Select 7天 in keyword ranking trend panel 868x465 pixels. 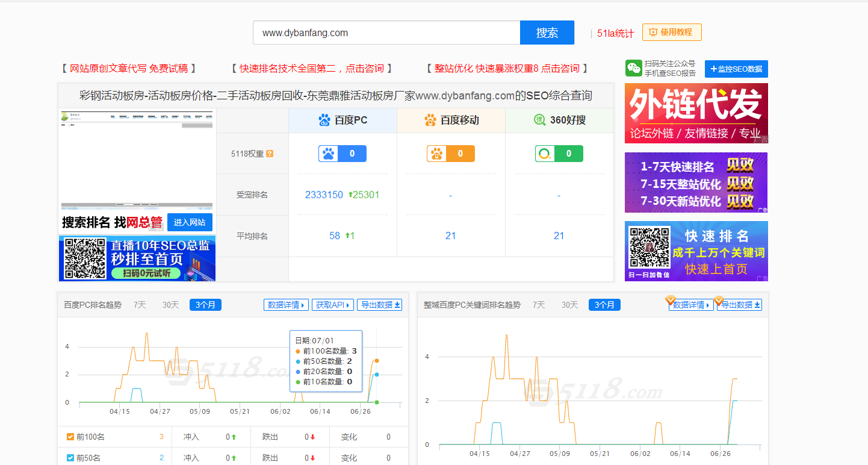click(x=539, y=305)
